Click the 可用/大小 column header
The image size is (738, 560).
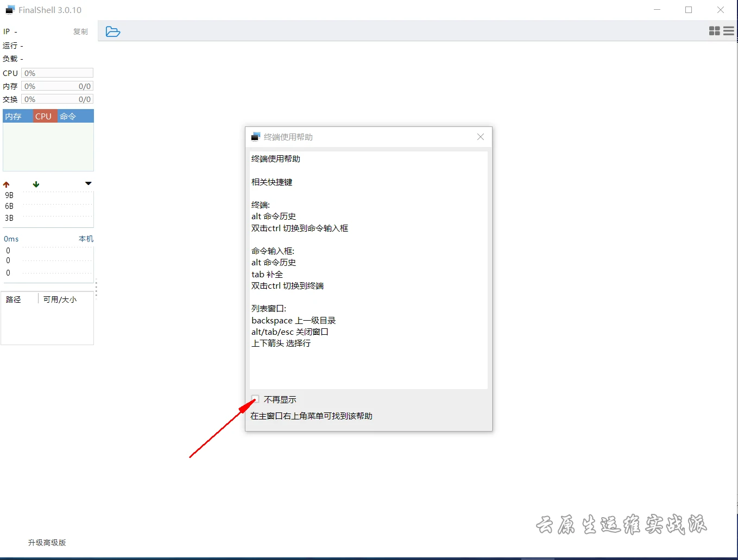pos(60,300)
